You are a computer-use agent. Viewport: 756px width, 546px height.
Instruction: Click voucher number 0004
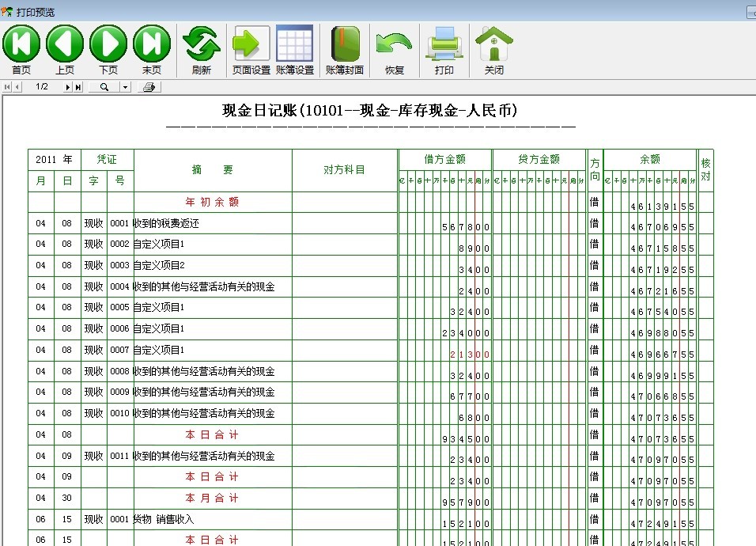(119, 286)
